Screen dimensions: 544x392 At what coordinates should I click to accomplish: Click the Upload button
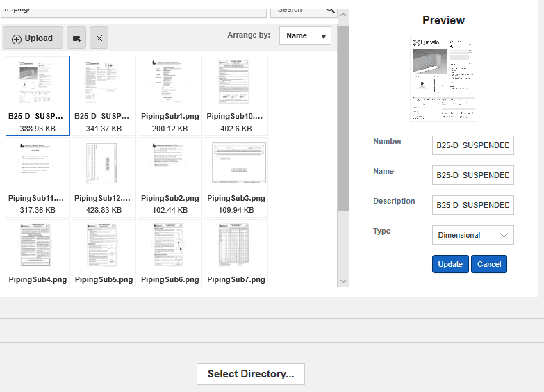coord(33,38)
